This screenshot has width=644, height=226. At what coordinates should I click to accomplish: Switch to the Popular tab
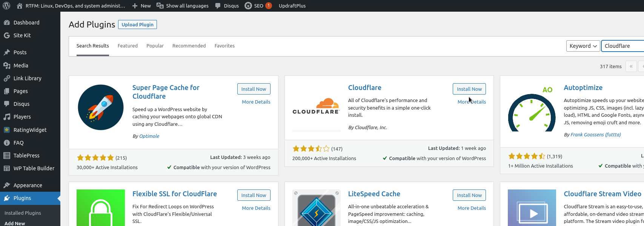(x=155, y=46)
